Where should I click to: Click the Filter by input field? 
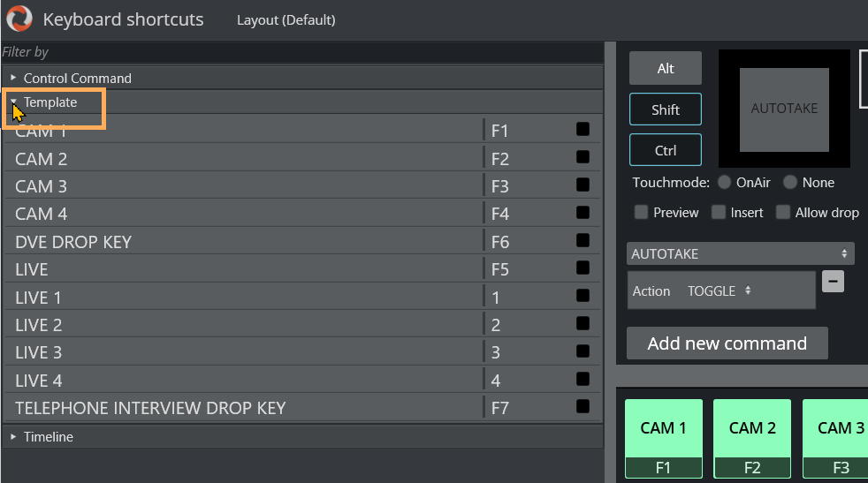[x=301, y=53]
